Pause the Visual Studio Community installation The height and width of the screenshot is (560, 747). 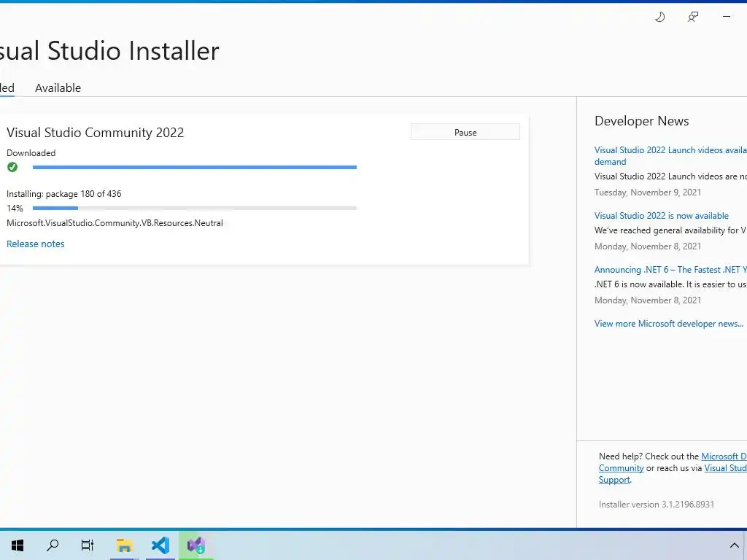coord(465,133)
